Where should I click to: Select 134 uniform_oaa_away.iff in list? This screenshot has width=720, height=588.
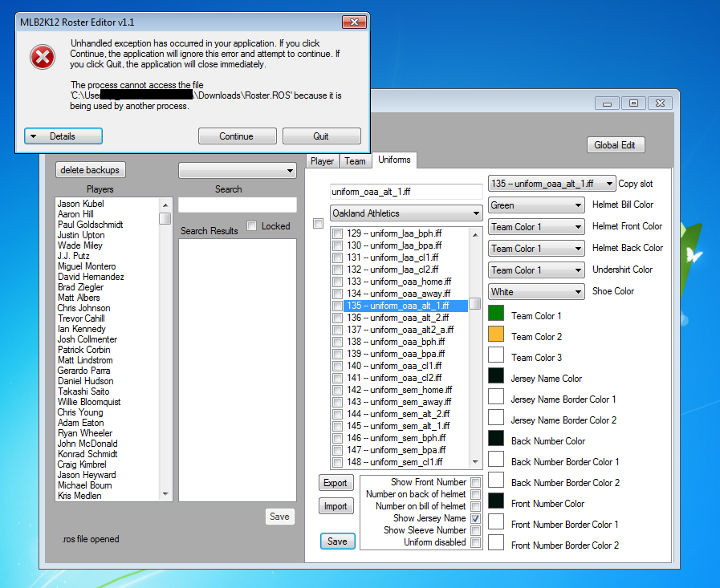pos(405,294)
